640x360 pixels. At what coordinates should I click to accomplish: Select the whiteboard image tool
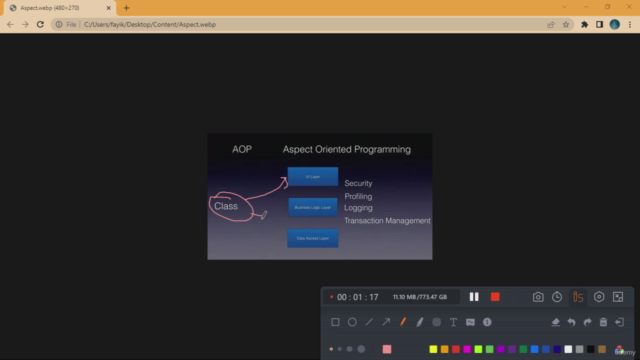[470, 322]
